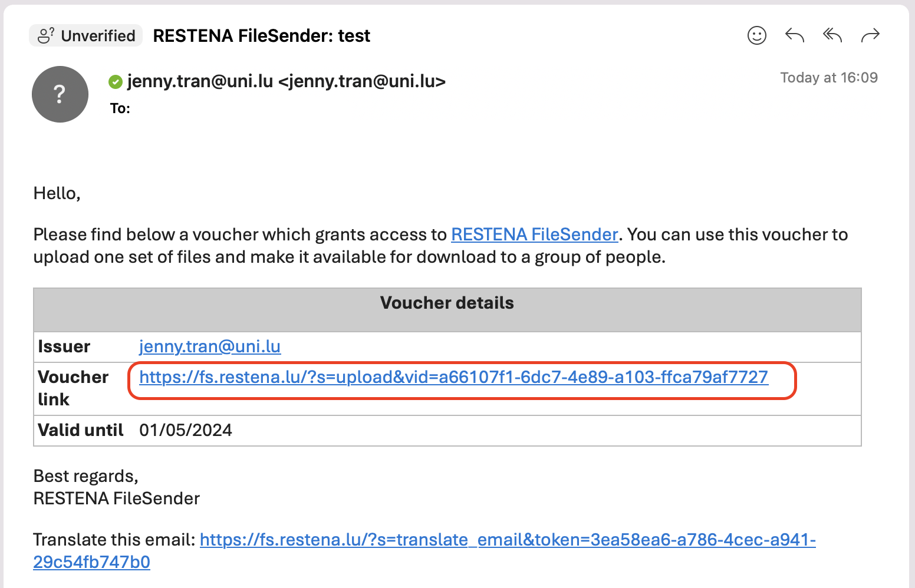Click the sender's question mark avatar
Viewport: 915px width, 588px height.
click(x=60, y=94)
